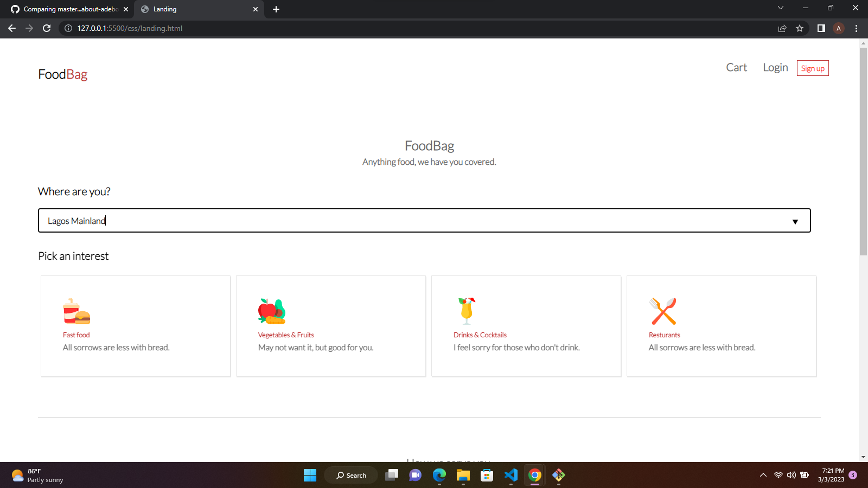Open the Login link
The width and height of the screenshot is (868, 488).
tap(775, 67)
